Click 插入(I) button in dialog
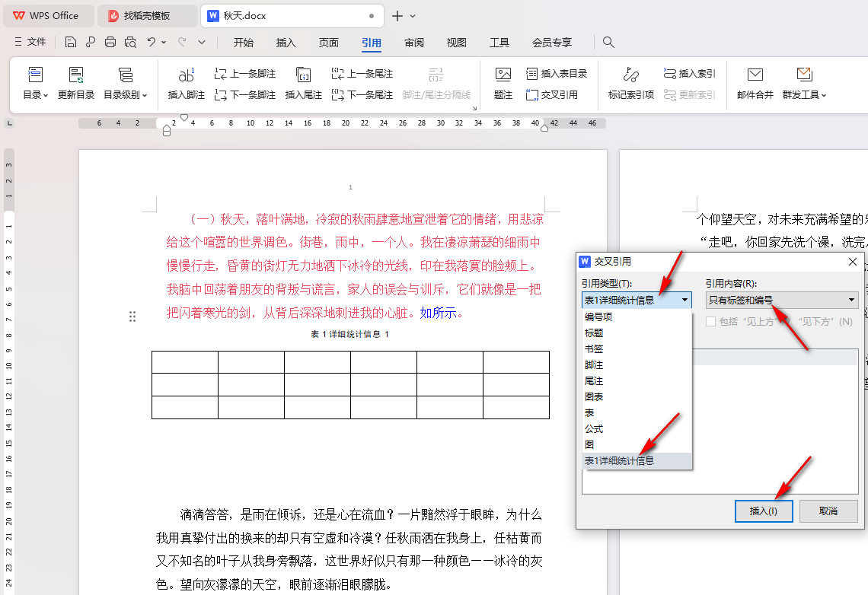Viewport: 868px width, 595px height. (764, 511)
